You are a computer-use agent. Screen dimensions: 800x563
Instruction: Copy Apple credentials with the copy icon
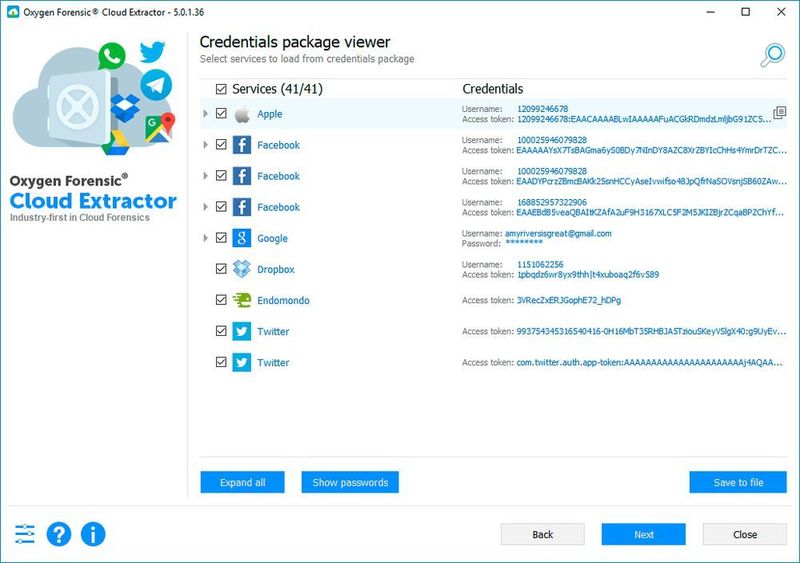pyautogui.click(x=779, y=113)
